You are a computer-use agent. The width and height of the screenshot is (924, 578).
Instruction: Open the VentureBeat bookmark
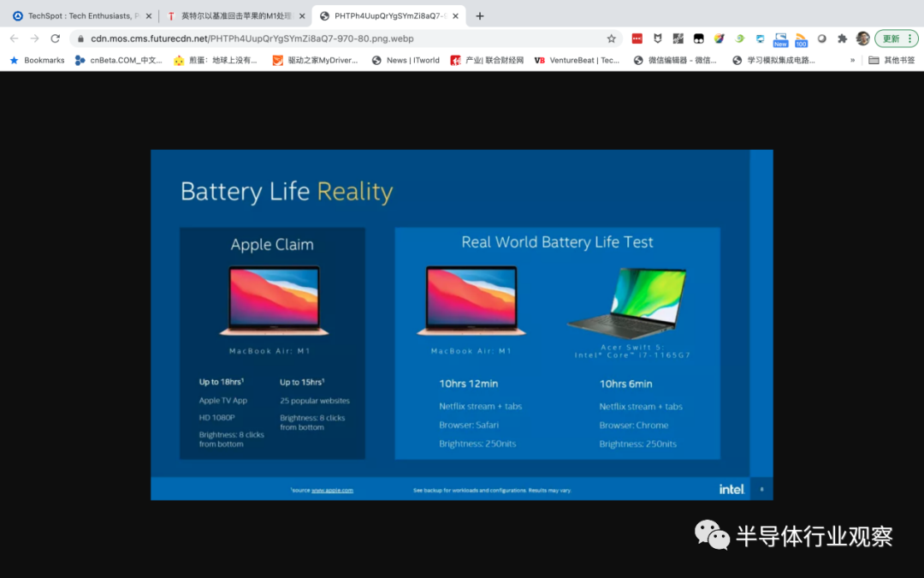[x=577, y=60]
